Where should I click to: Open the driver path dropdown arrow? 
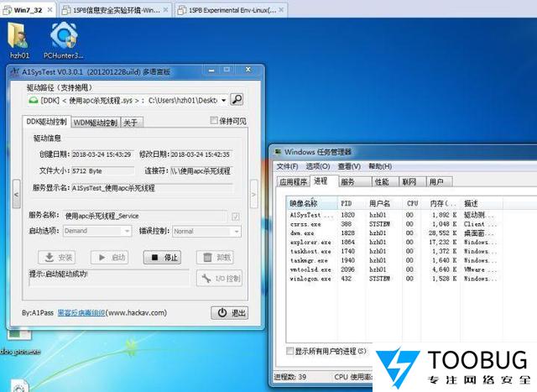[223, 100]
